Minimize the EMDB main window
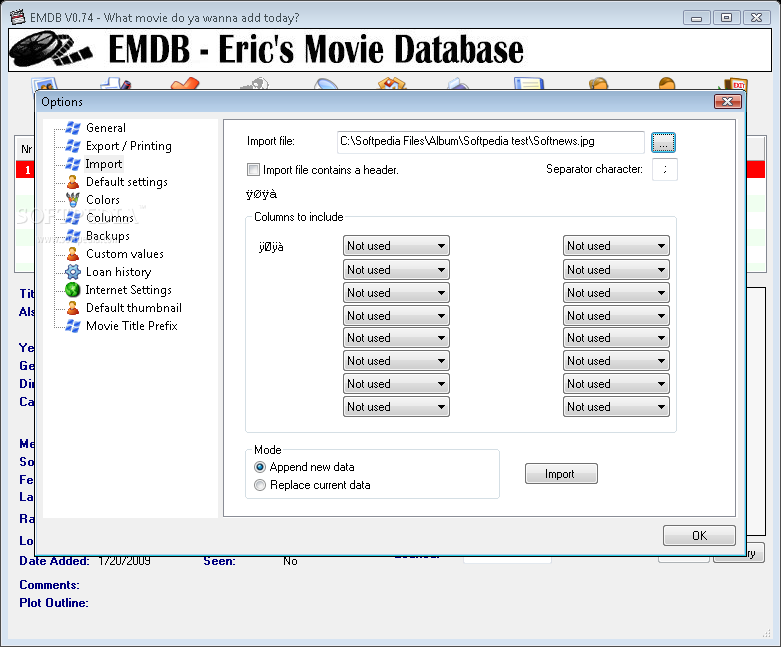This screenshot has height=647, width=781. tap(696, 18)
